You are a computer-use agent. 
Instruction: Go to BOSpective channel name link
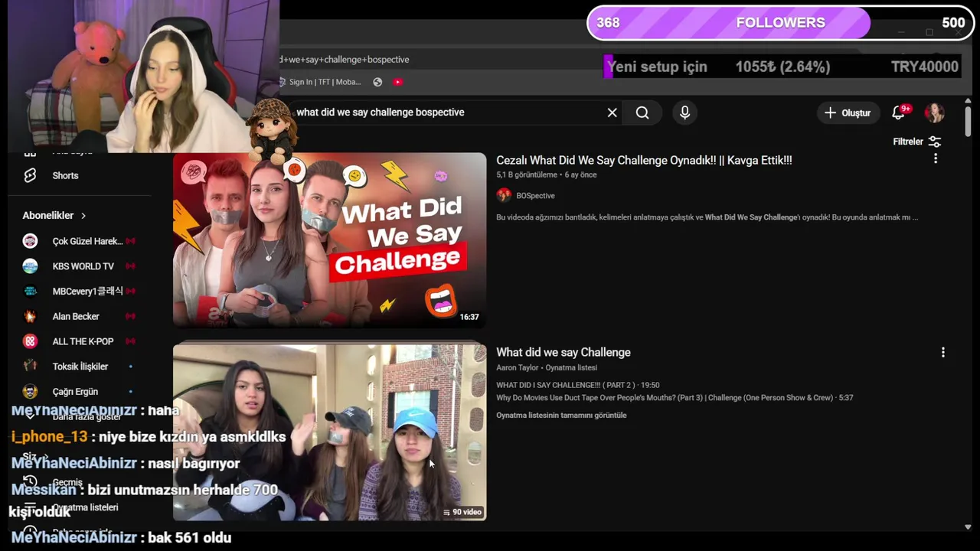click(x=535, y=196)
